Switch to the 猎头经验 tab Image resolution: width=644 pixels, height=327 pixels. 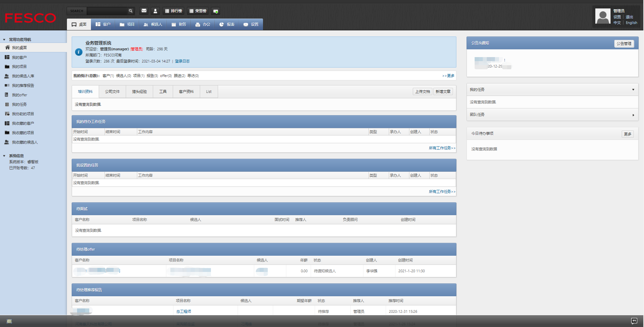click(x=139, y=92)
